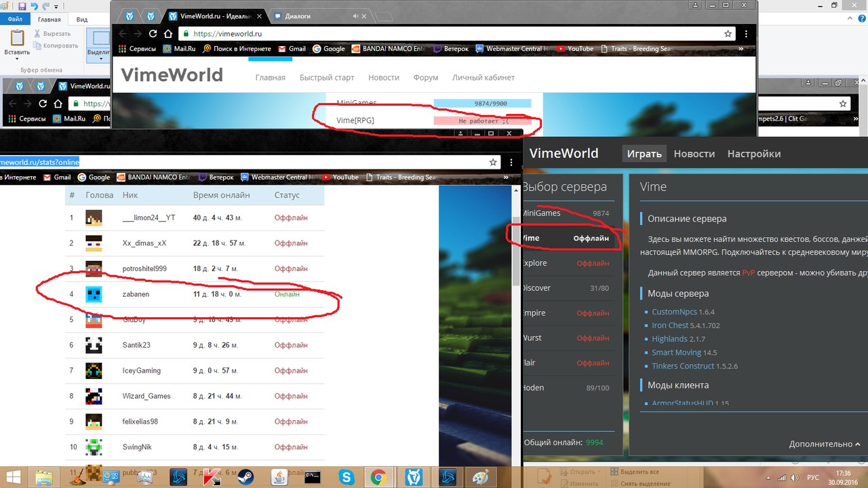Click Paint's Undo arrow icon
868x488 pixels.
pos(35,6)
